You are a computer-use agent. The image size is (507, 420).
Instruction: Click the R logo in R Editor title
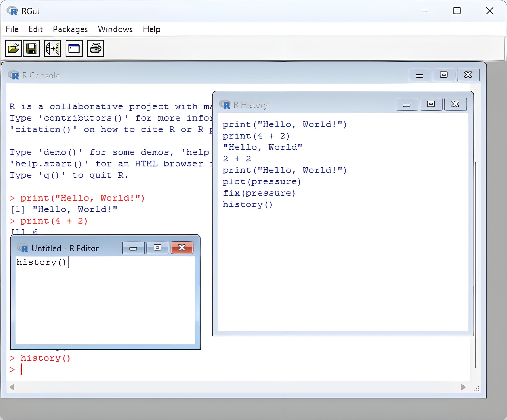[23, 248]
